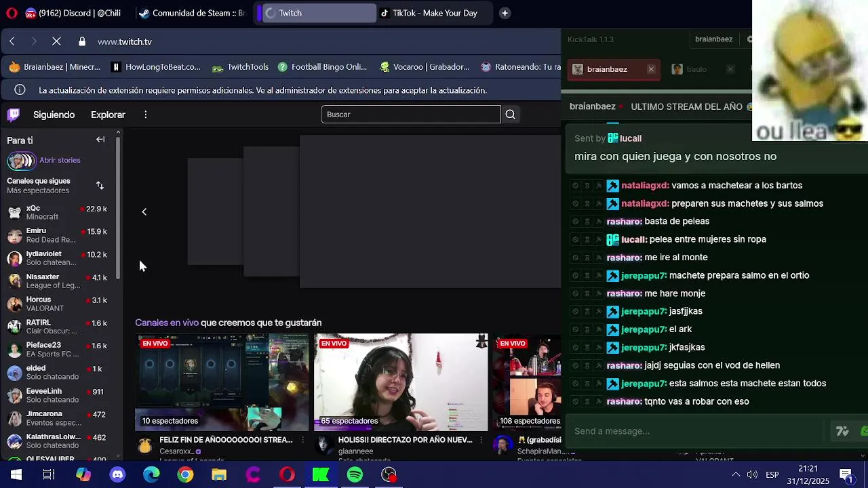Sort followed channels with the arrows icon
The width and height of the screenshot is (868, 488).
(x=100, y=186)
